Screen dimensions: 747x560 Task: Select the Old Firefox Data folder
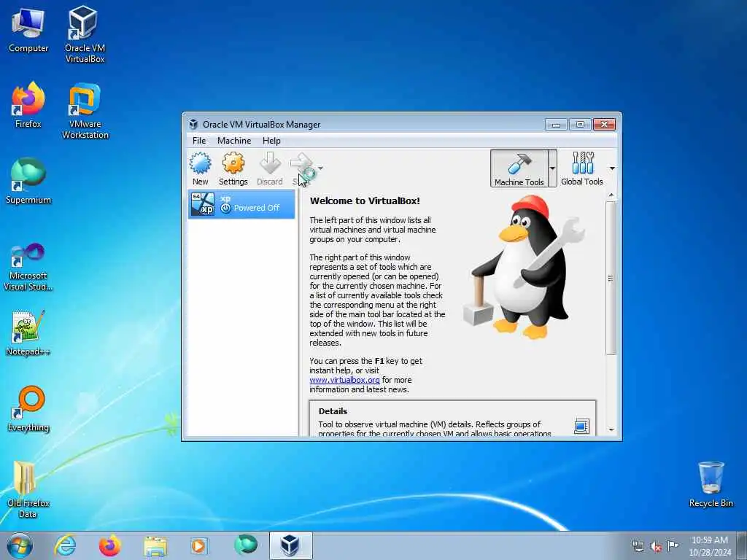(28, 489)
